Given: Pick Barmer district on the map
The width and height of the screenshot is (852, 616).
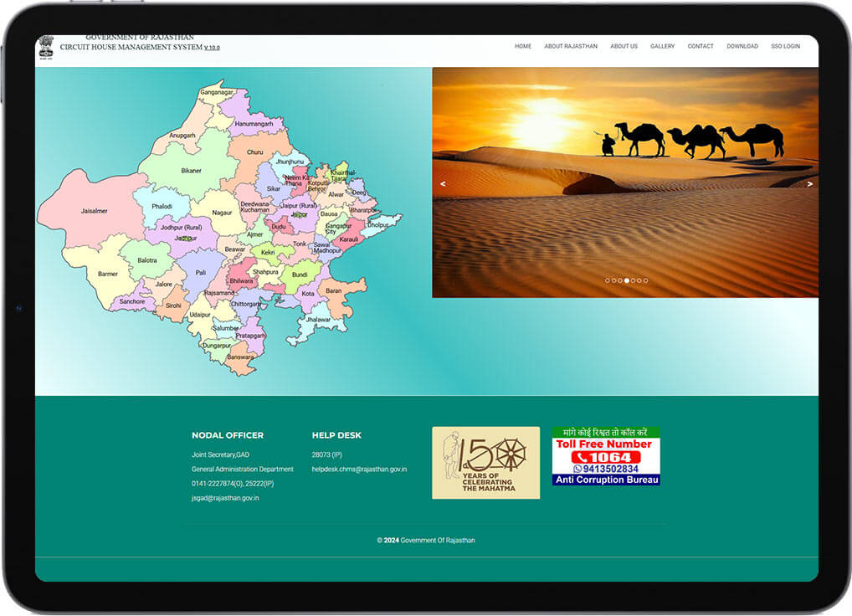Looking at the screenshot, I should (x=107, y=274).
